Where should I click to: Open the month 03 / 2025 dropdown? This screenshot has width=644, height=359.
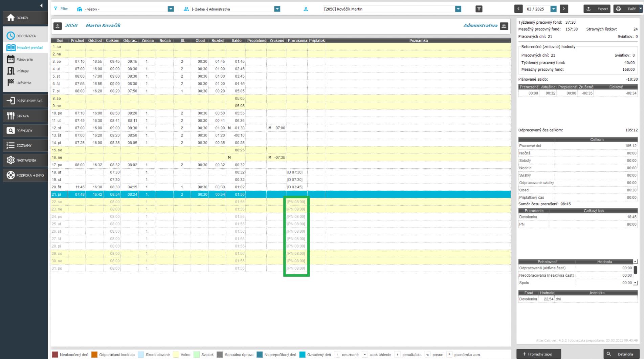(x=554, y=9)
